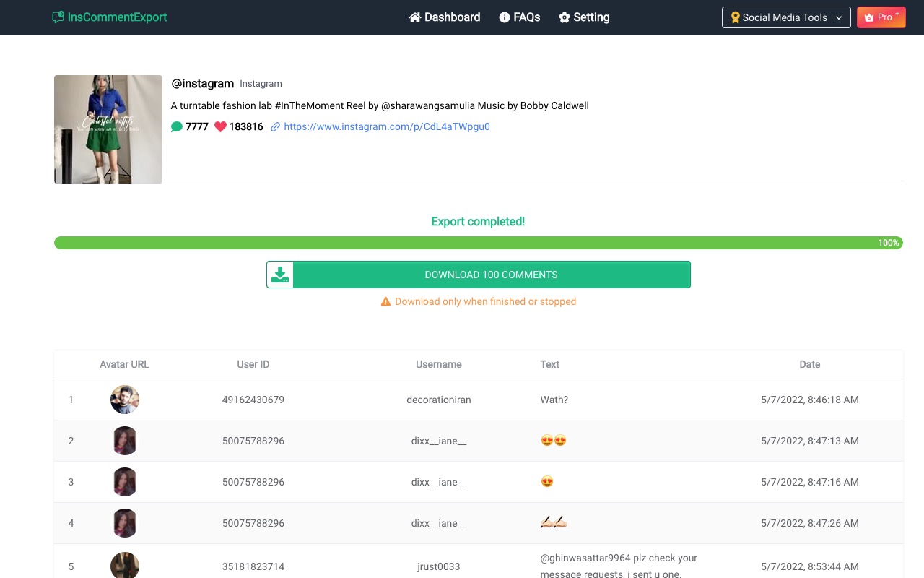The image size is (924, 578).
Task: Open the instagram.com/p/CdL4aTWpgu0 link
Action: pos(387,126)
